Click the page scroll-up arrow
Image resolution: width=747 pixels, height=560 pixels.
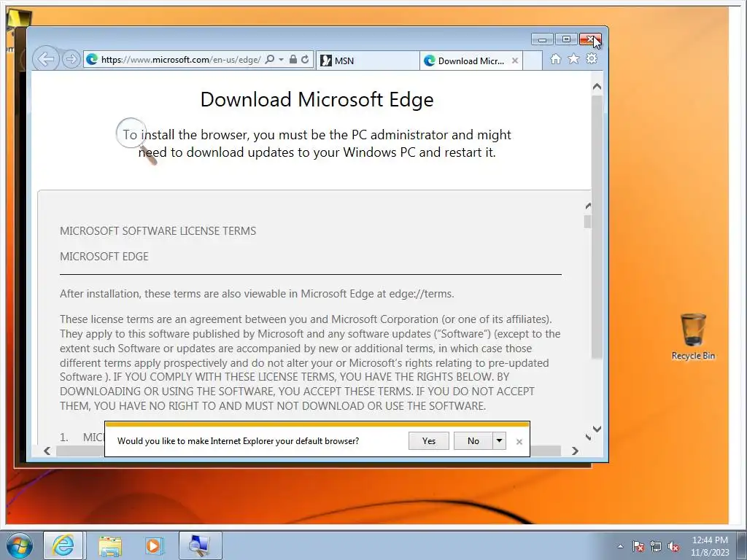click(x=597, y=87)
